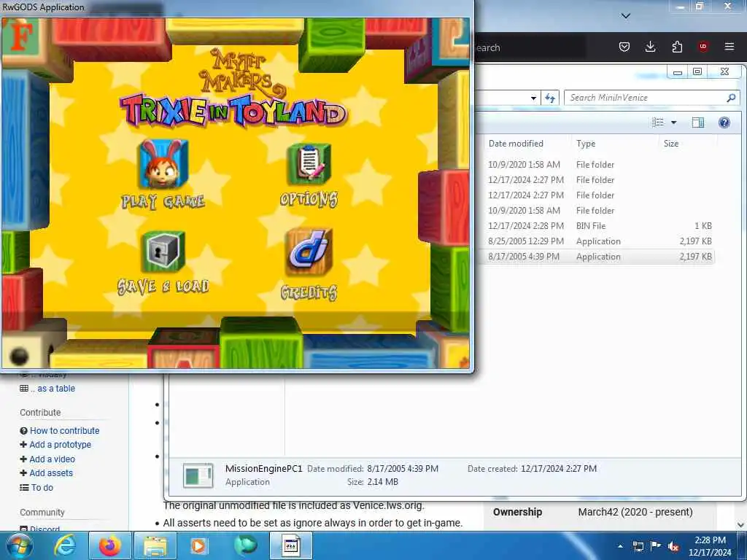This screenshot has width=747, height=560.
Task: Select the File folder row dated 10/9/2020 1:58 AM first
Action: (600, 164)
